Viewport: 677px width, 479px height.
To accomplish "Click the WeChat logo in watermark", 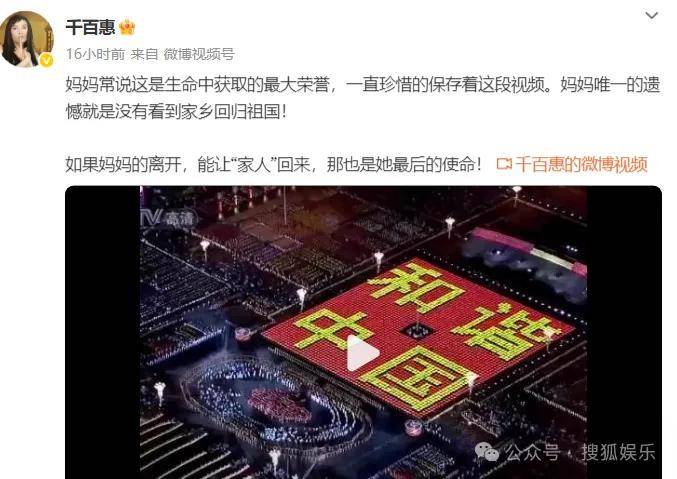I will coord(487,451).
